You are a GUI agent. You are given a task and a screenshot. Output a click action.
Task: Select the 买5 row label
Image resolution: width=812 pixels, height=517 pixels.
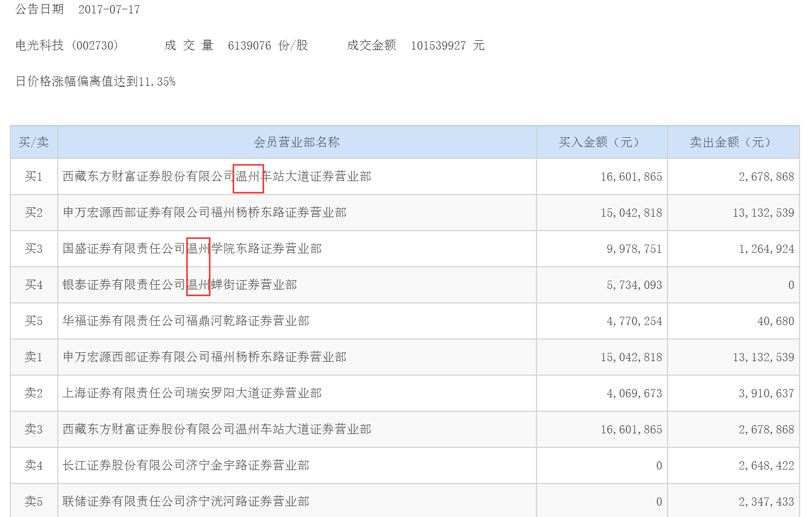pyautogui.click(x=34, y=321)
